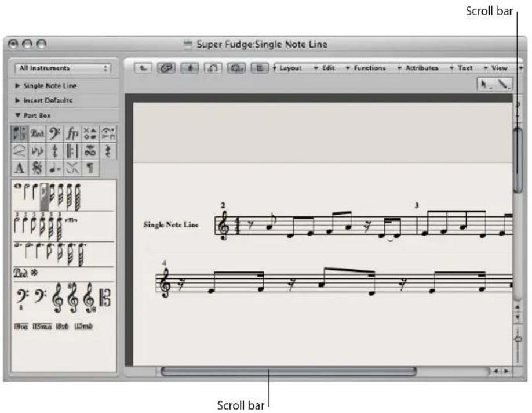Pick the sixteenth note right of the highlighted one

[x=52, y=195]
